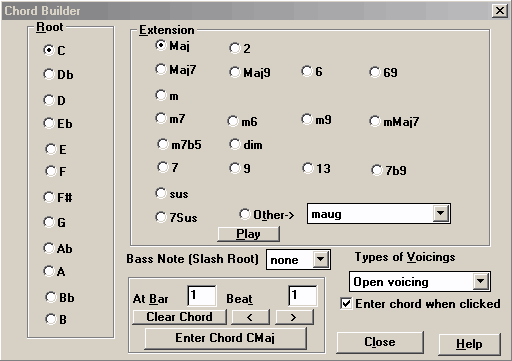Screen dimensions: 512x361
Task: Advance to next beat with > button
Action: coord(294,317)
